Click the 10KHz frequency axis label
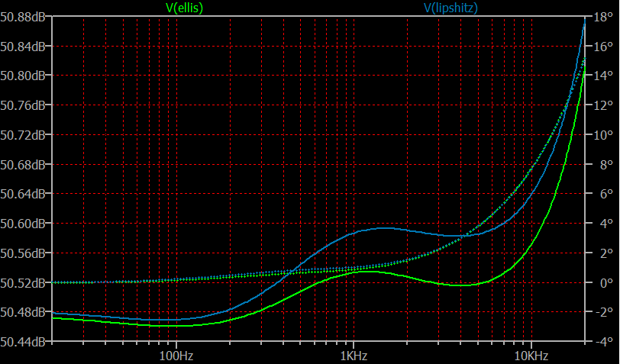This screenshot has height=364, width=620. [531, 356]
